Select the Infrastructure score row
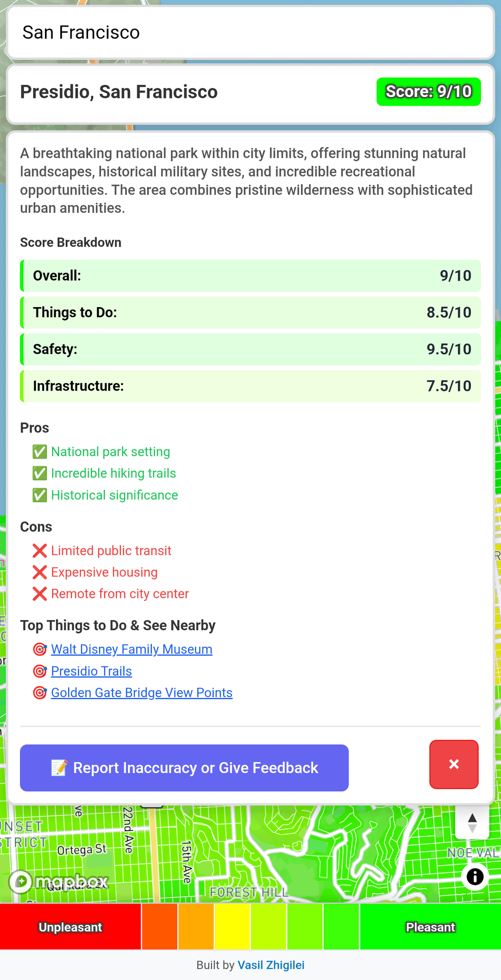This screenshot has width=501, height=980. tap(250, 386)
